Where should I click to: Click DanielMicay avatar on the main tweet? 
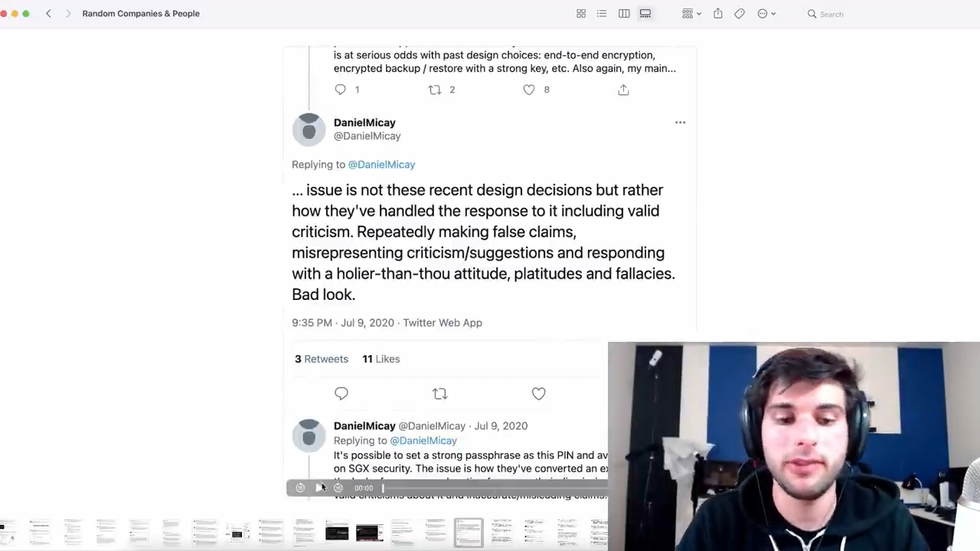[x=309, y=129]
